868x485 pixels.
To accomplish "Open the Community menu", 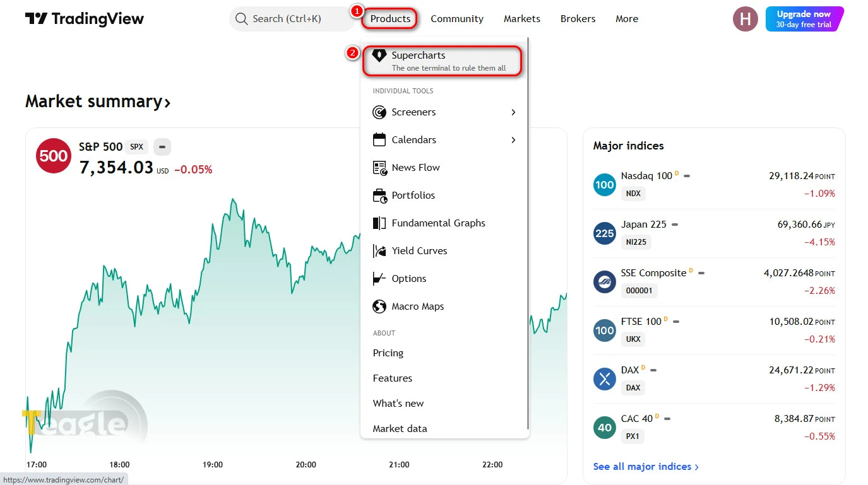I will (x=457, y=19).
